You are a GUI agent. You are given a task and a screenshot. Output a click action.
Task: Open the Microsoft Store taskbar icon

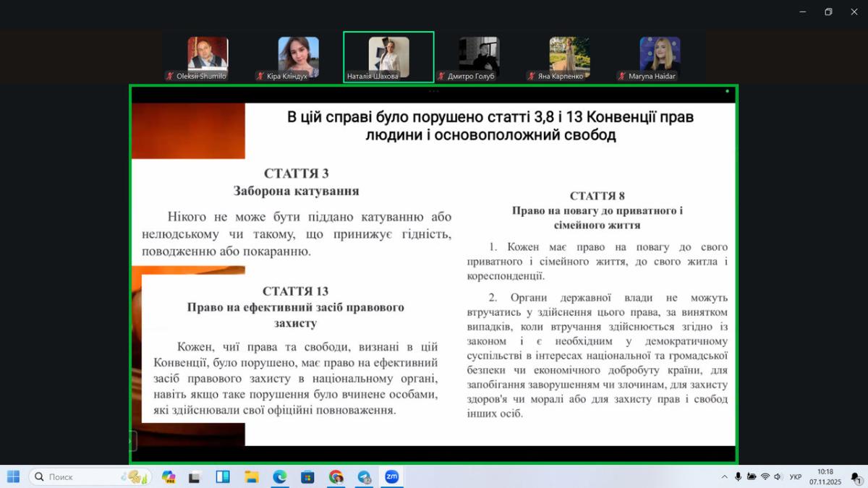pos(307,476)
